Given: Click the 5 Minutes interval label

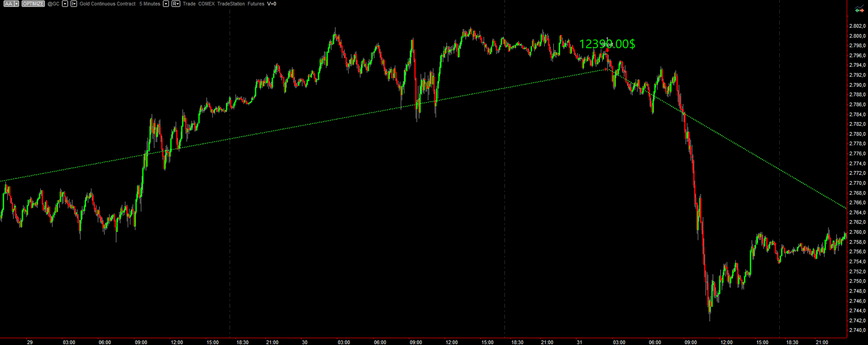Looking at the screenshot, I should coord(150,4).
